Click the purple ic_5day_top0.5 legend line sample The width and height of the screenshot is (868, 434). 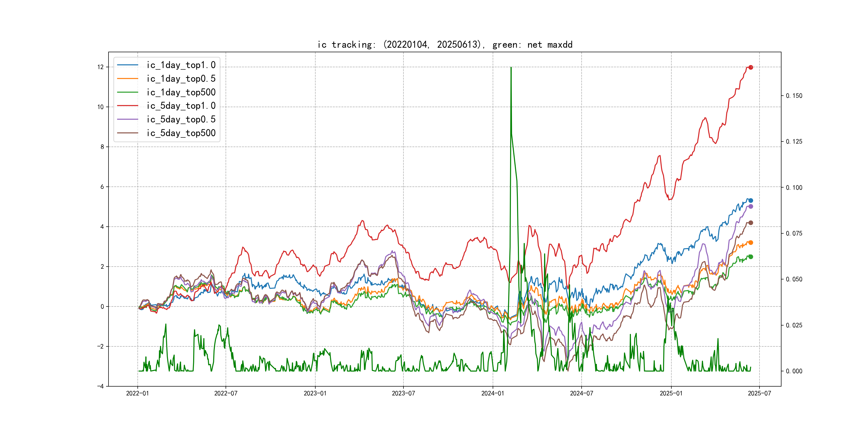pyautogui.click(x=127, y=119)
